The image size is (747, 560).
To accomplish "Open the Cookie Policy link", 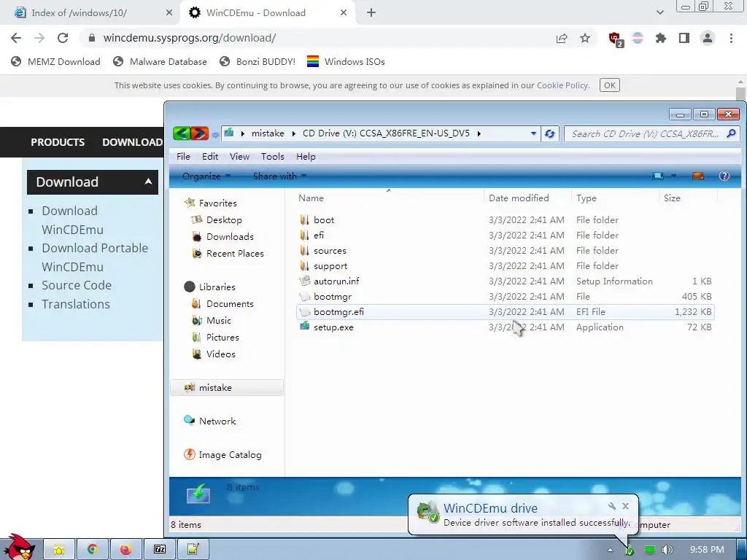I will click(x=562, y=85).
